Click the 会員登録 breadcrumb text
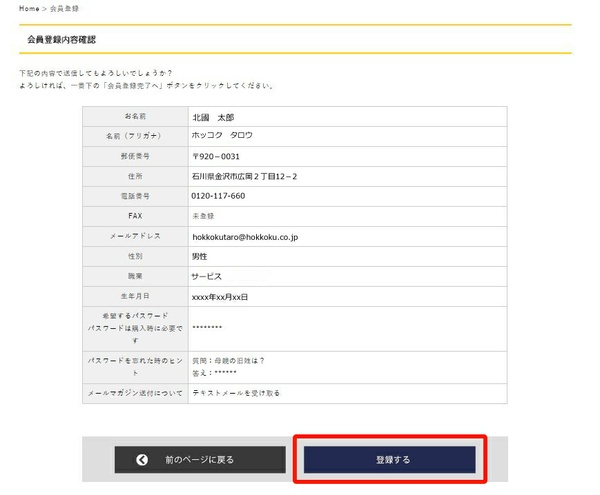The width and height of the screenshot is (600, 495). [x=64, y=8]
